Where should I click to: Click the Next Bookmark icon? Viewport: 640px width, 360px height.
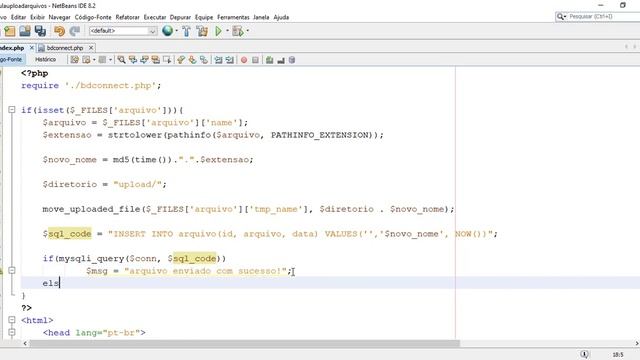193,60
